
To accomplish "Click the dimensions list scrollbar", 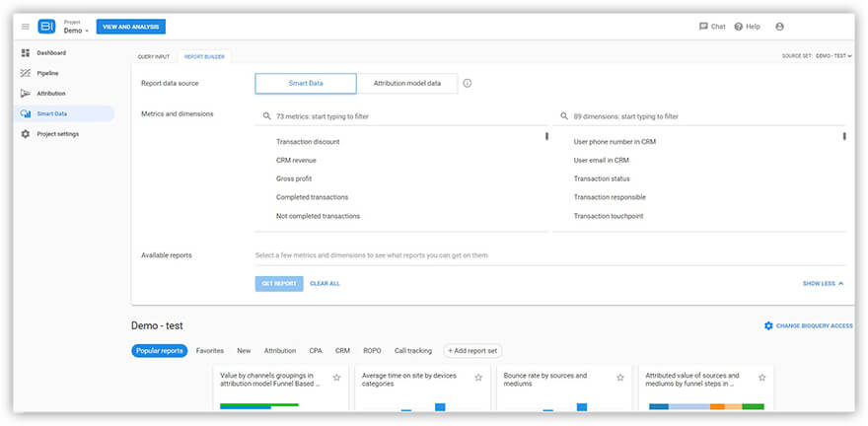I will click(844, 137).
